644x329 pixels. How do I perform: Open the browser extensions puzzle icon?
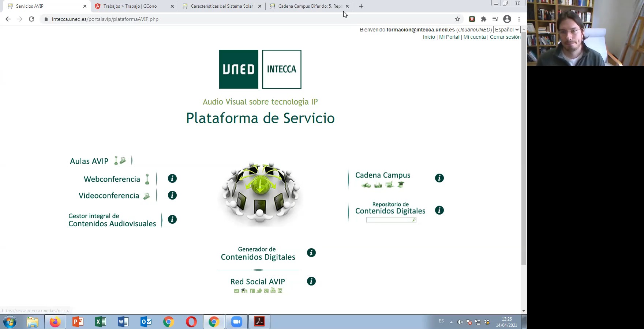(x=484, y=19)
